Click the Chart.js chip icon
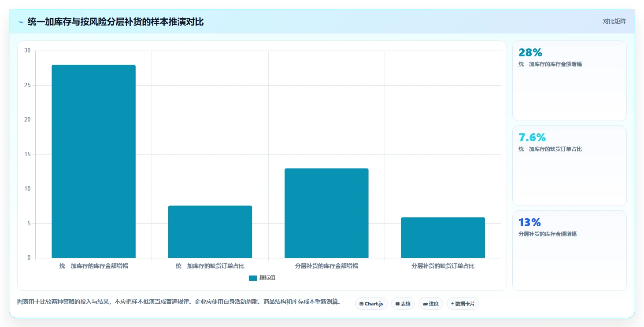The width and height of the screenshot is (644, 327). pos(362,304)
